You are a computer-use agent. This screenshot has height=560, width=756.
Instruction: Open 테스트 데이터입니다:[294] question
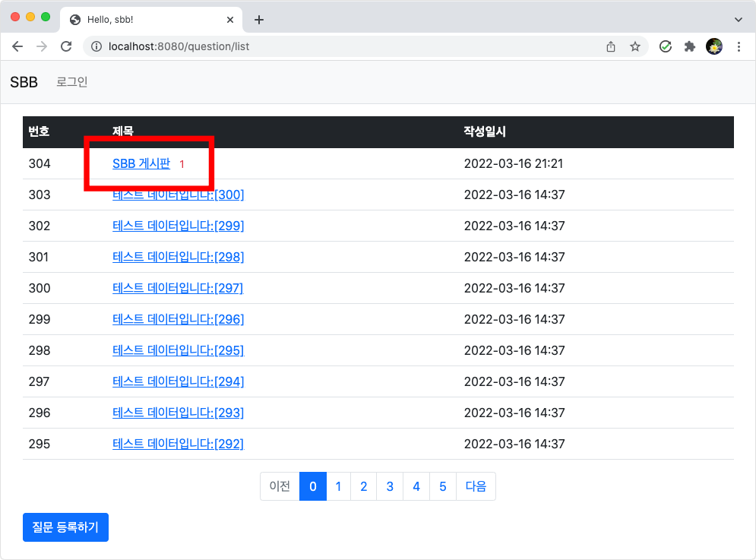179,381
